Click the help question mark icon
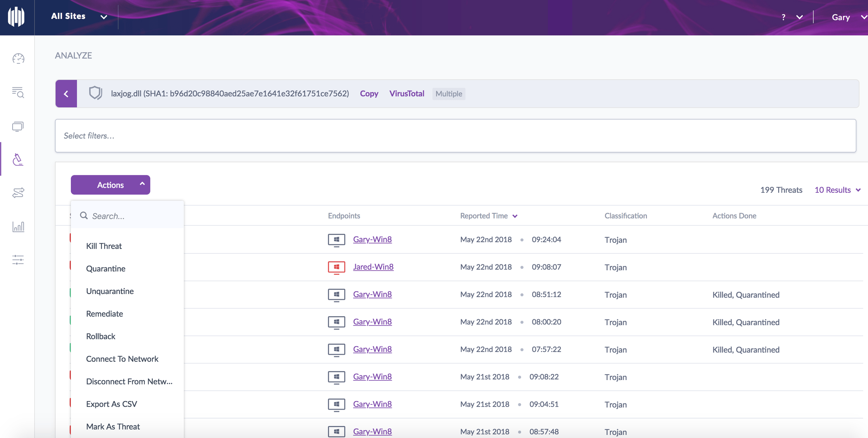Image resolution: width=868 pixels, height=438 pixels. coord(783,17)
